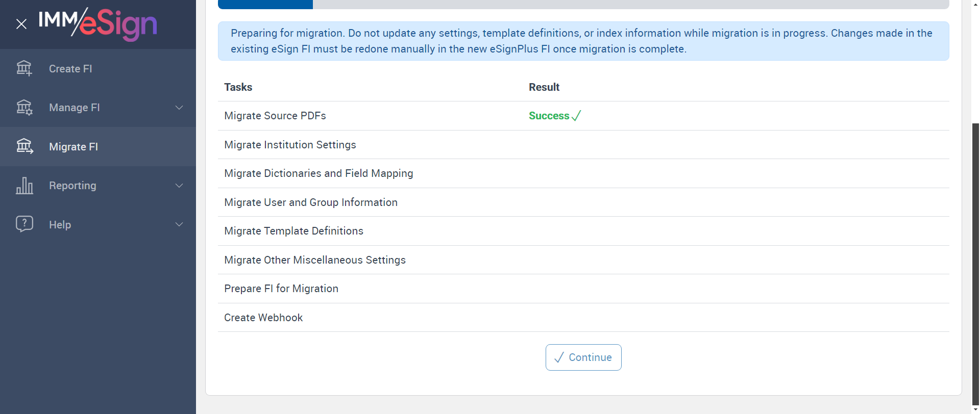
Task: Expand the Reporting submenu chevron
Action: (x=179, y=186)
